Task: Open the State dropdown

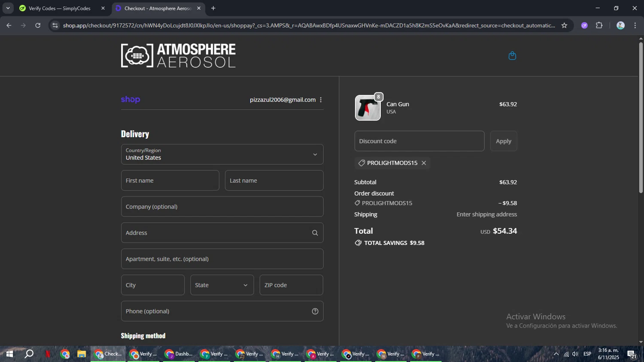Action: 222,285
